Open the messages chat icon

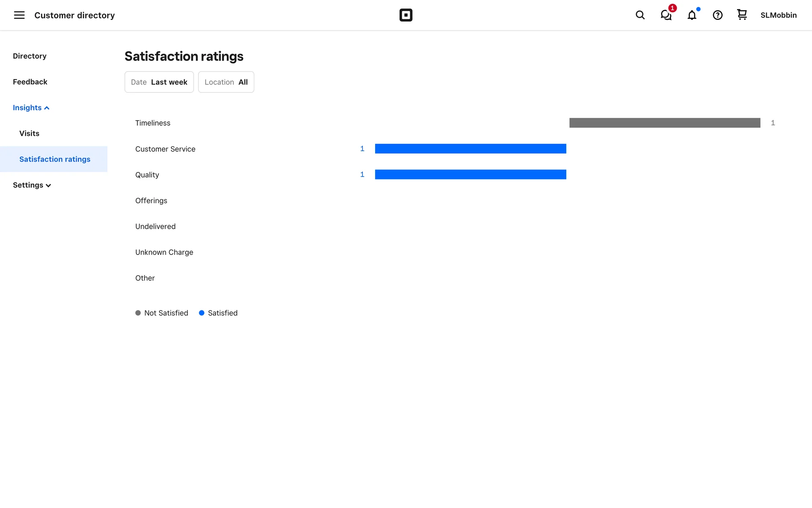[x=666, y=15]
